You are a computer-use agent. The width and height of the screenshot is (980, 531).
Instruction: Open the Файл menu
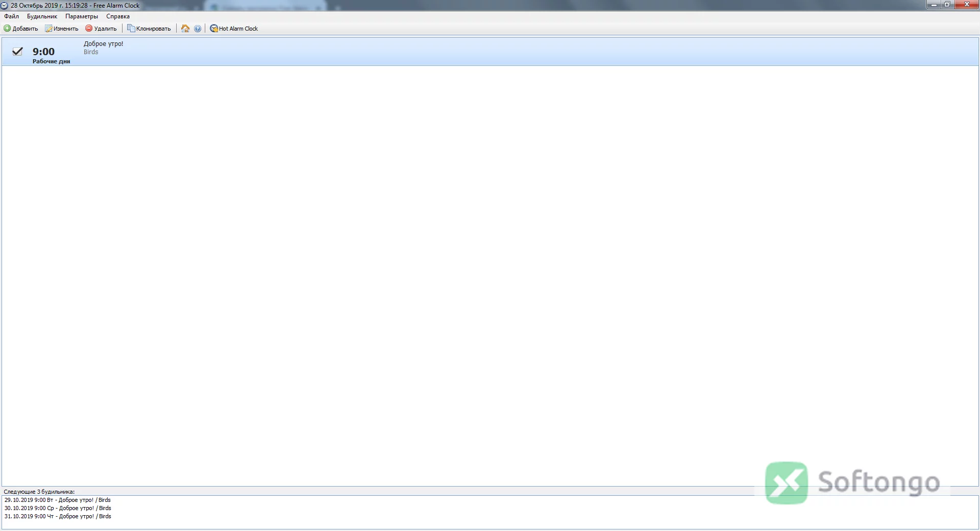(x=11, y=16)
